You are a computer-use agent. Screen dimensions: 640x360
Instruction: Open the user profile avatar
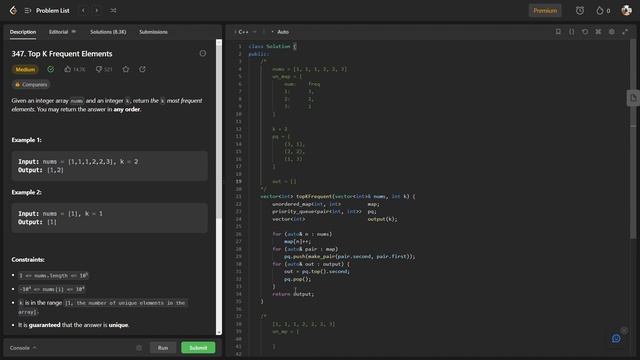point(626,11)
